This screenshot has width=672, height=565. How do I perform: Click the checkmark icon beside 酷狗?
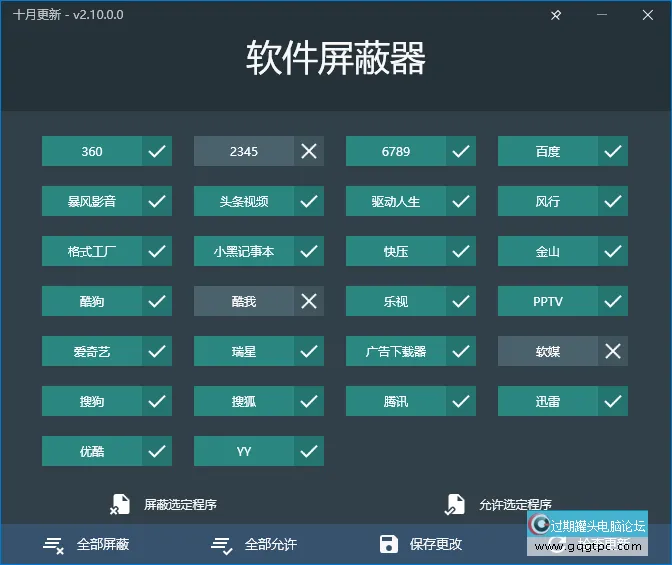(157, 301)
